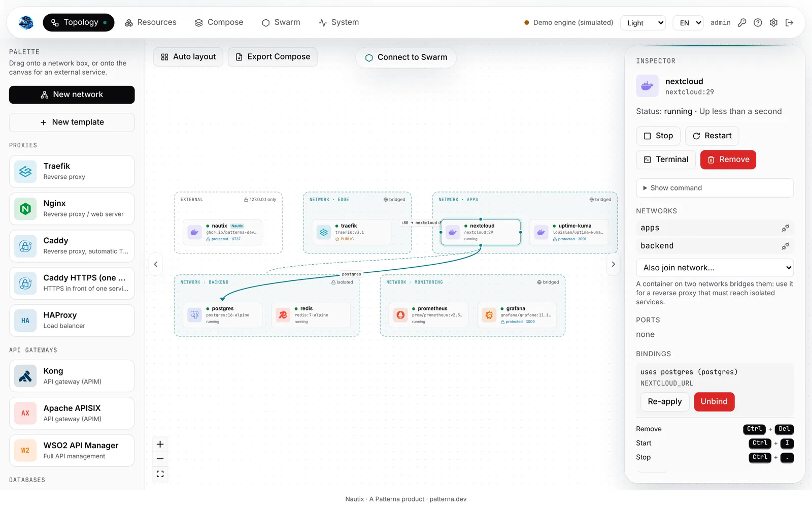The image size is (812, 508).
Task: Run Auto layout on the canvas
Action: coord(188,57)
